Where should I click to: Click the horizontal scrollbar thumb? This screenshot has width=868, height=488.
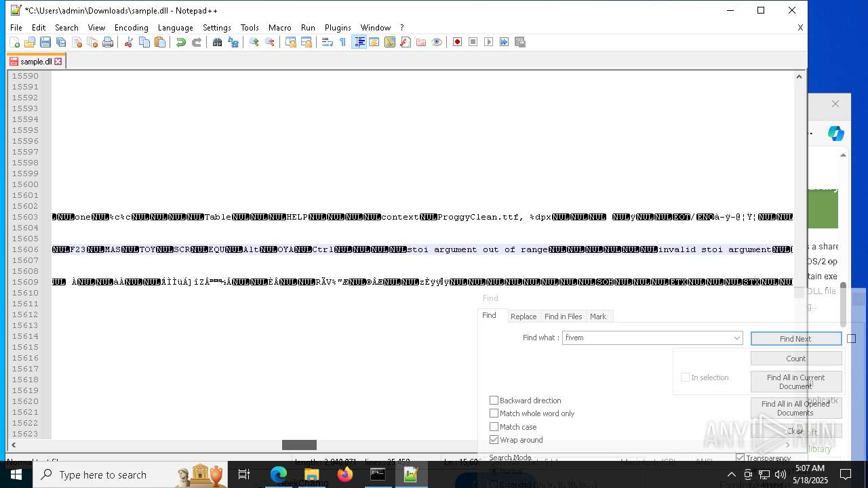pos(299,445)
